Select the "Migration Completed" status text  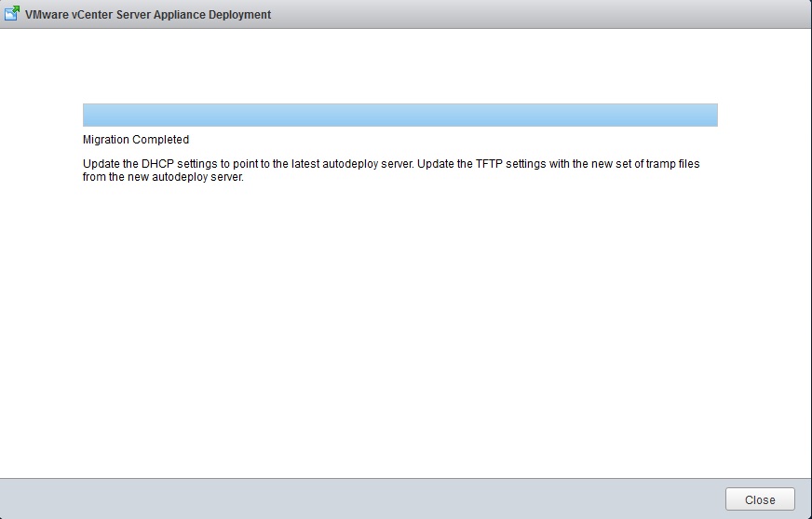click(136, 140)
